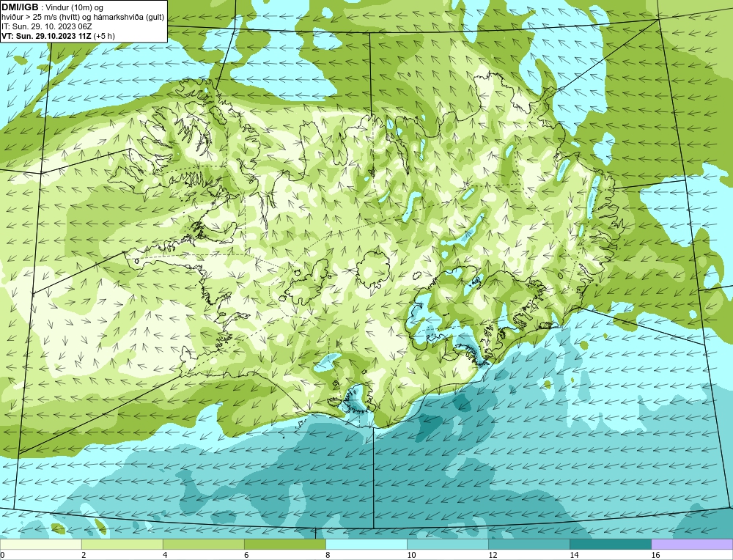Click the "hviður > 25 m/s (hvítt)" line
The image size is (733, 560).
point(83,18)
